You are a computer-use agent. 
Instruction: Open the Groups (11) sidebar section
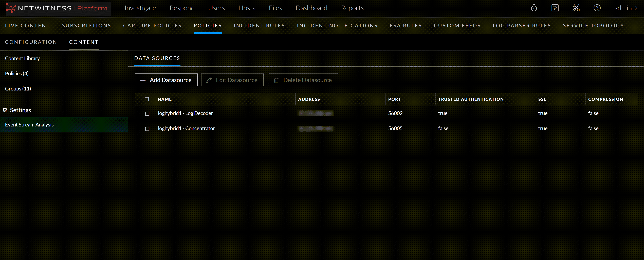18,89
